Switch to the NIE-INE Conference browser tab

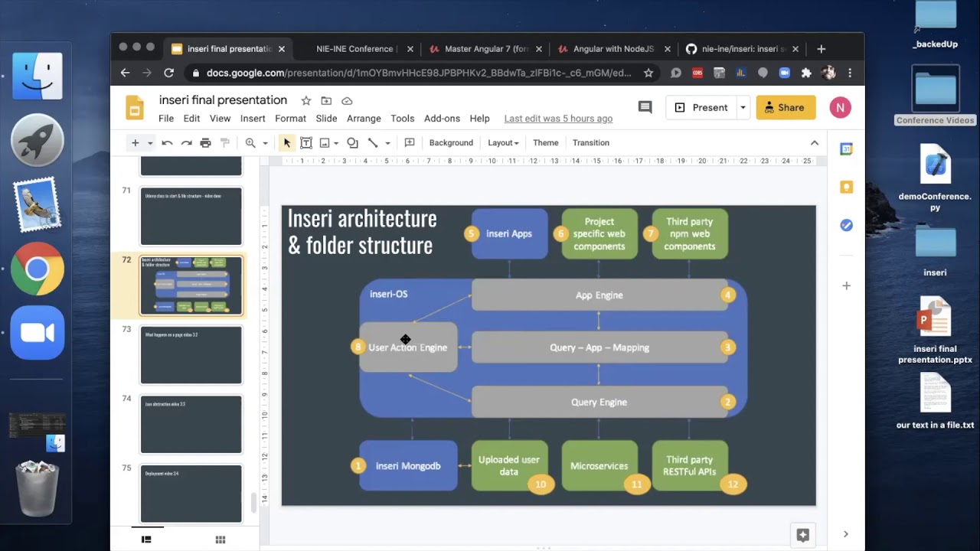coord(356,49)
